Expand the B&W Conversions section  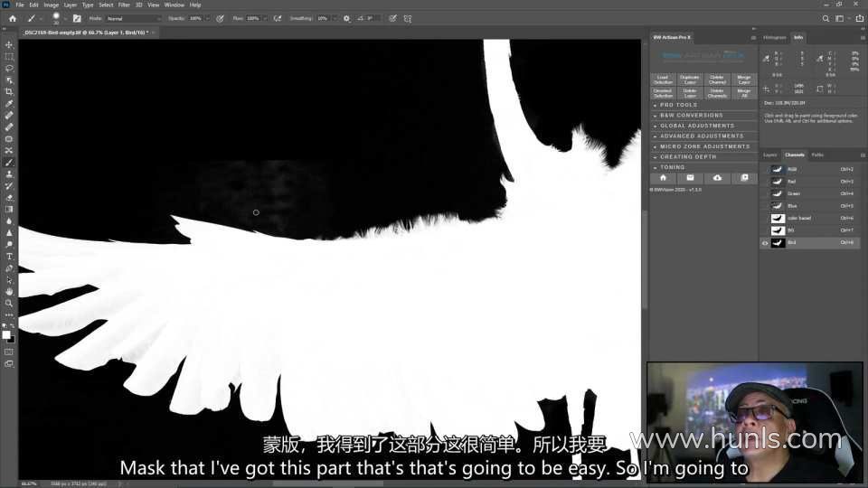pyautogui.click(x=692, y=116)
